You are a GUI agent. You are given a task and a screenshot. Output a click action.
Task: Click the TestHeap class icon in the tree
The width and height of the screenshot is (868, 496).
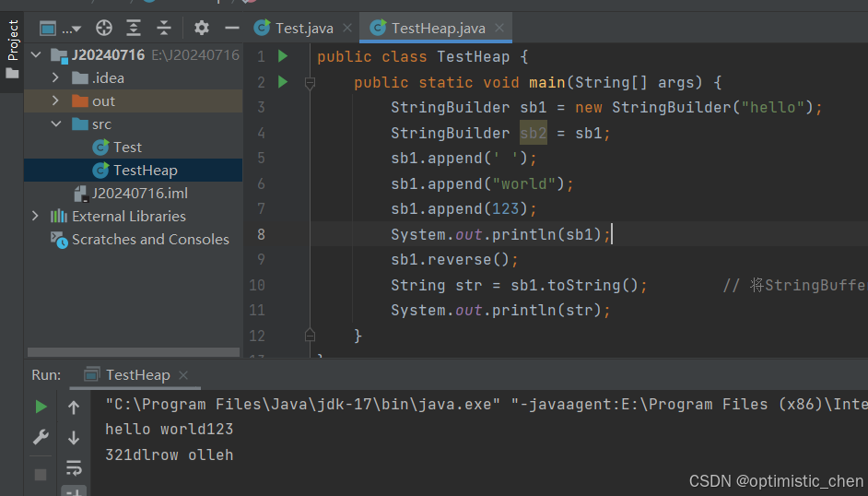[x=100, y=170]
